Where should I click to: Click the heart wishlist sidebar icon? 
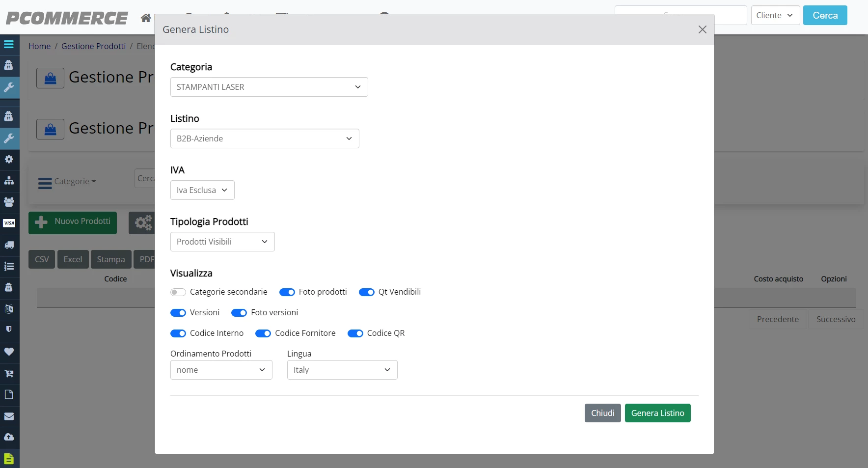[x=9, y=352]
